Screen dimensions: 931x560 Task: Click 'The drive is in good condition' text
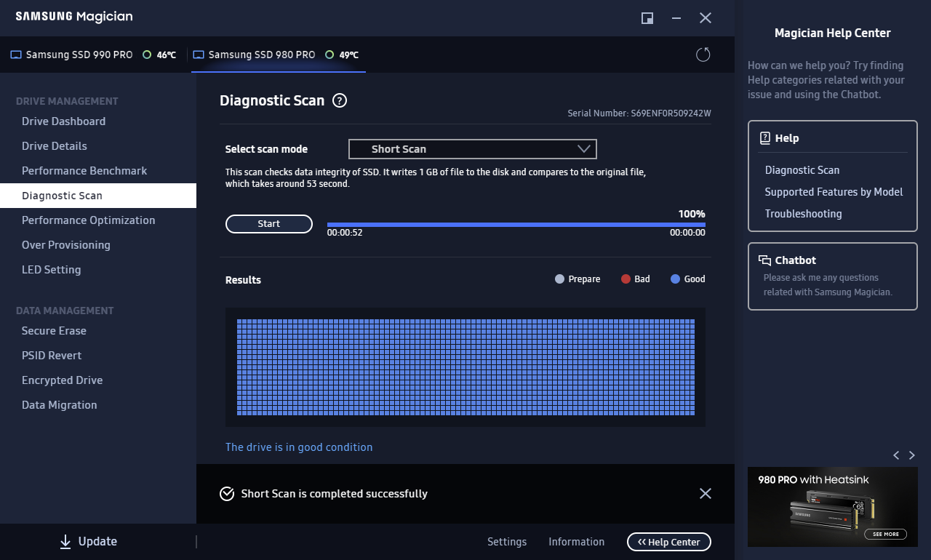click(x=299, y=447)
